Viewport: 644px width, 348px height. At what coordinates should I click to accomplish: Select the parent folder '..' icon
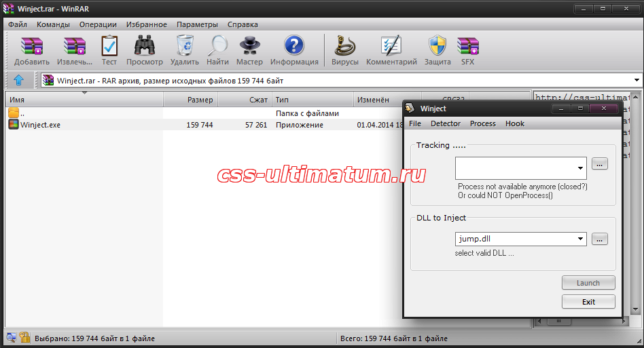tap(14, 113)
